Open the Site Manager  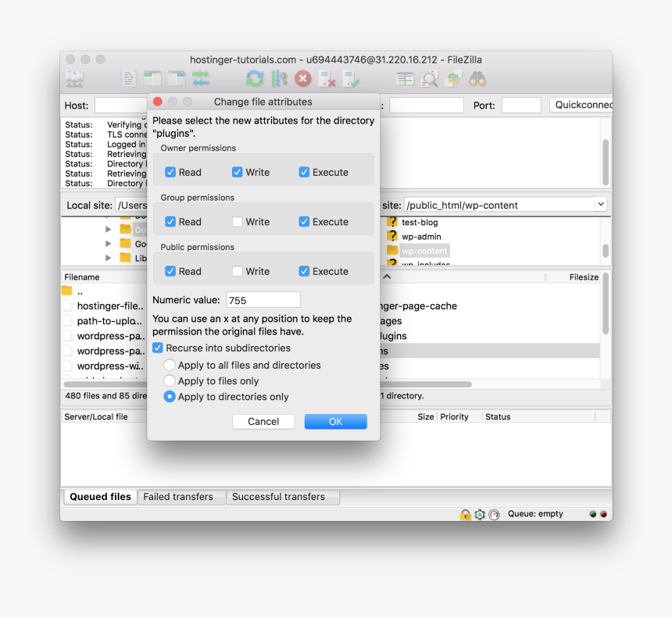75,78
